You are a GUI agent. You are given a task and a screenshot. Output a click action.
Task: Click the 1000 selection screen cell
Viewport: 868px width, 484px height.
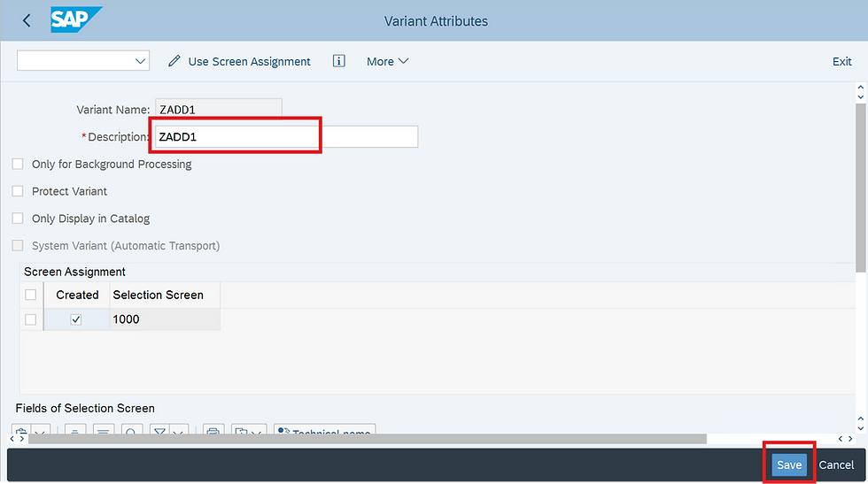[165, 319]
